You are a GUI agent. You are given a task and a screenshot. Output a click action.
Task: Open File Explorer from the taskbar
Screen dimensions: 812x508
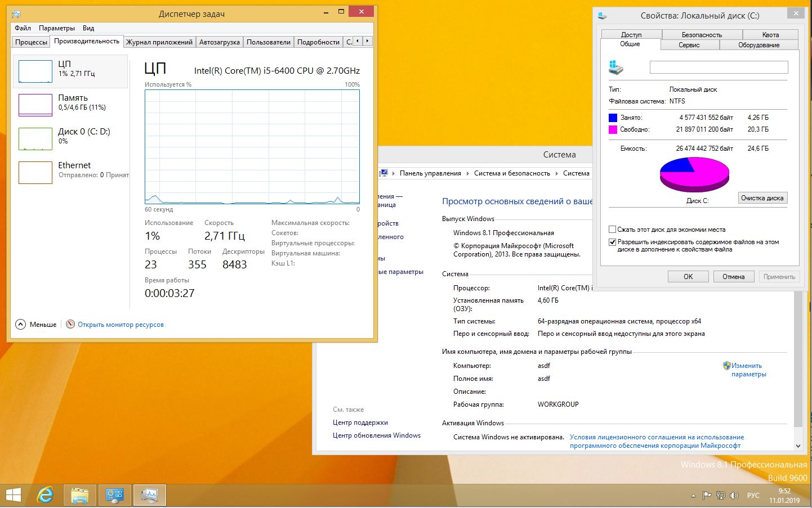click(80, 495)
